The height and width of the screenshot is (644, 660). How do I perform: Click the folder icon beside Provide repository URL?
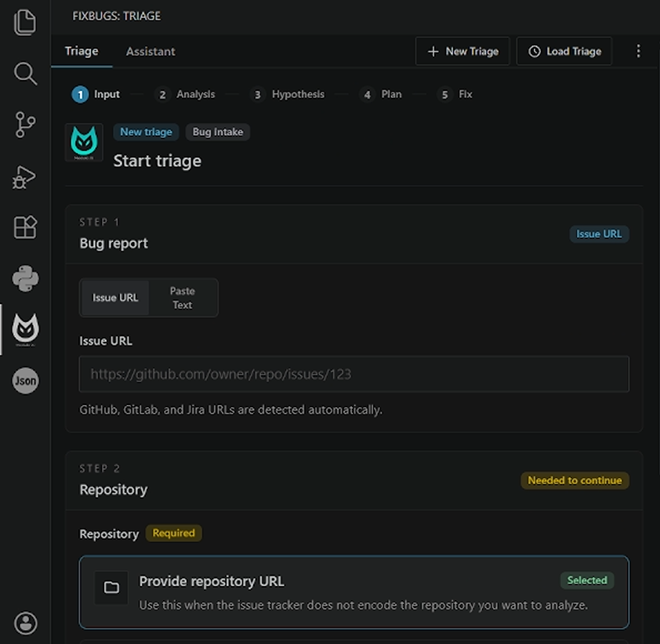tap(111, 588)
